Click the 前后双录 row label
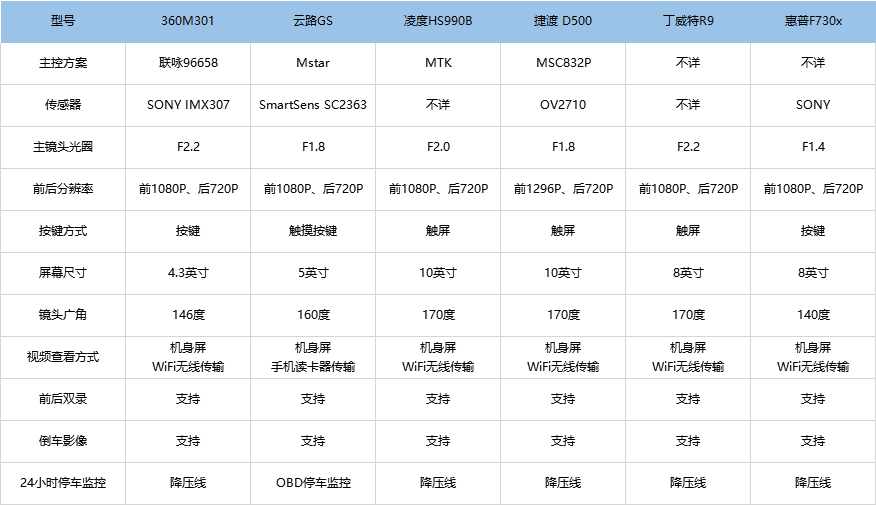Image resolution: width=876 pixels, height=505 pixels. [63, 399]
